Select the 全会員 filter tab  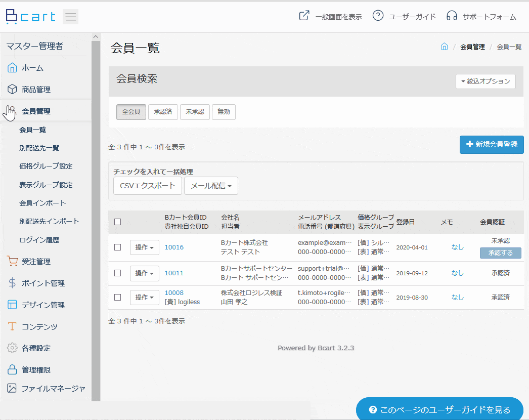click(131, 112)
